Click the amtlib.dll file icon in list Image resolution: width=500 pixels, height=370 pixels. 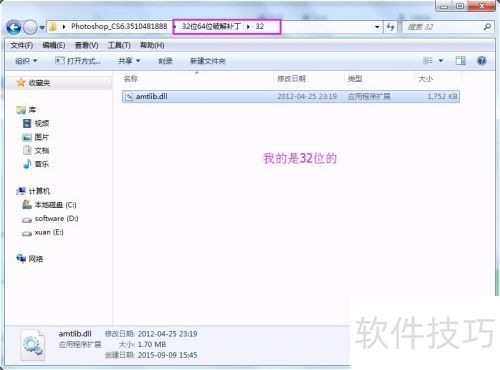[x=129, y=96]
